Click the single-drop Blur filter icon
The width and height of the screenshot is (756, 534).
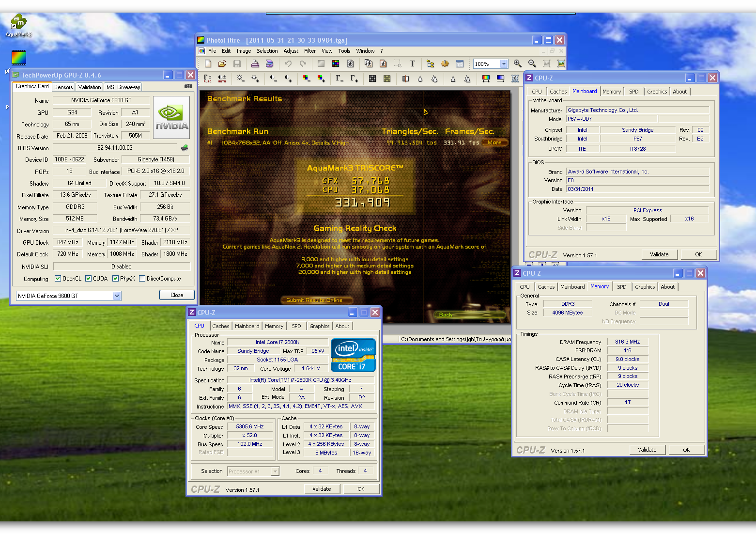pyautogui.click(x=420, y=79)
